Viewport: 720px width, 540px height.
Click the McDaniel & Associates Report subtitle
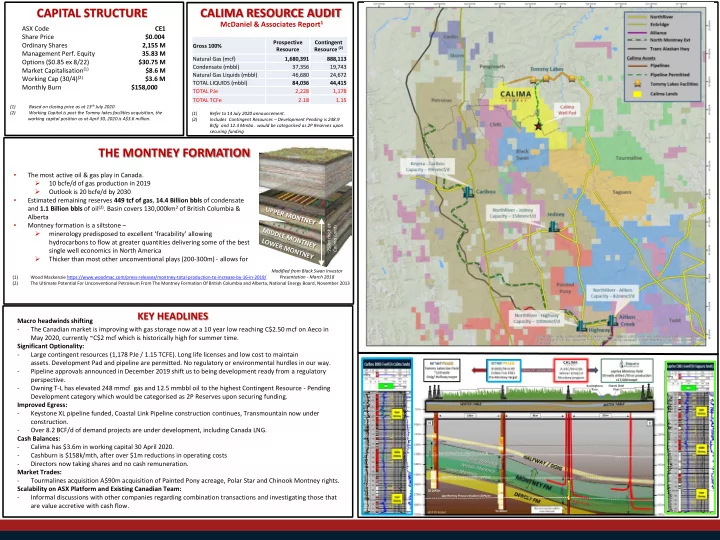[x=272, y=24]
